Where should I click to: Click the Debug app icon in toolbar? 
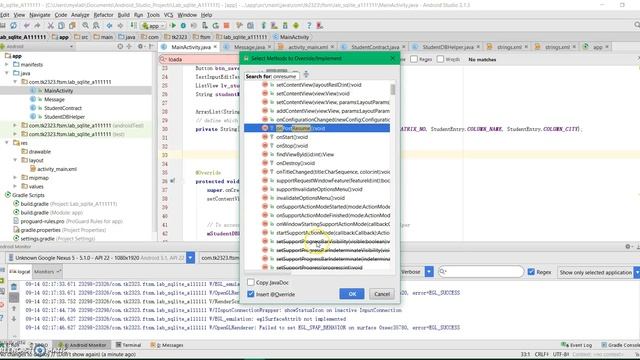pos(183,26)
